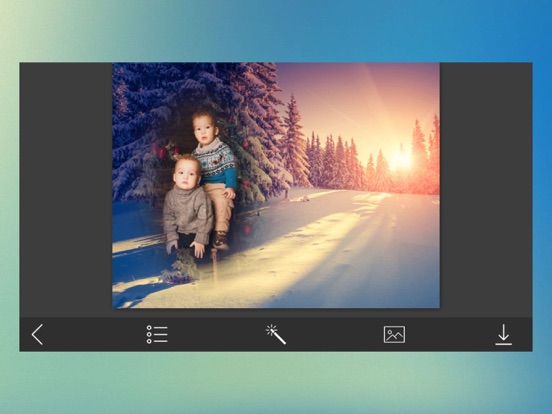Open the photo gallery picture icon

[x=394, y=334]
